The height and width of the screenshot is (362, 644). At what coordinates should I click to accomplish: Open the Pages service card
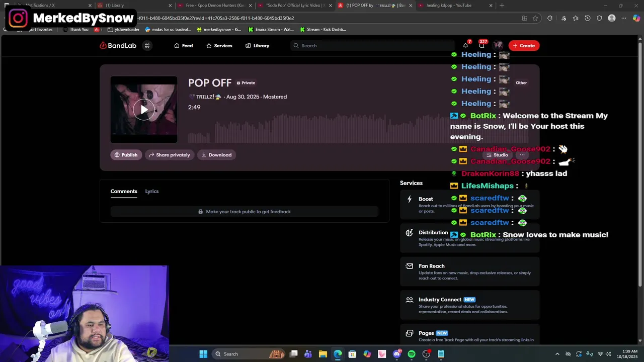point(469,334)
